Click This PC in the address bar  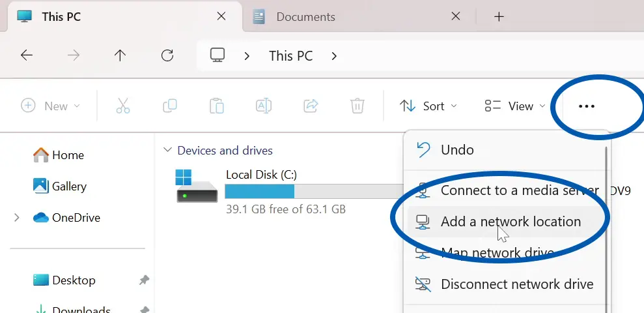291,56
